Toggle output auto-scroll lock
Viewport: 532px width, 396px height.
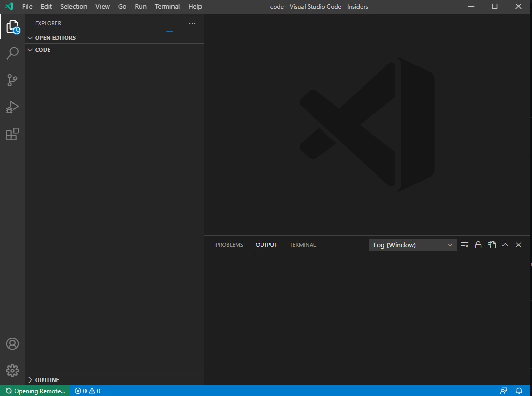(x=478, y=245)
